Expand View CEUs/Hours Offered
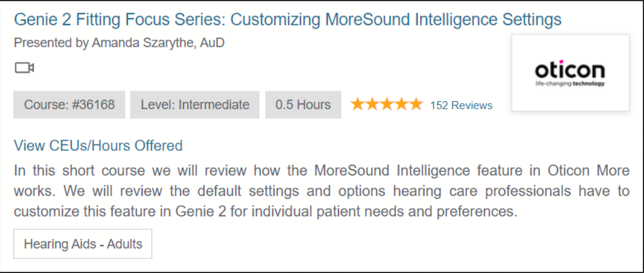 click(x=98, y=146)
